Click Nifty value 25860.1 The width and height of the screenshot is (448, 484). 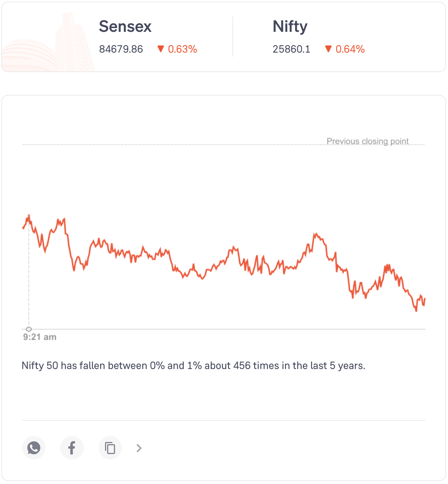click(x=291, y=49)
